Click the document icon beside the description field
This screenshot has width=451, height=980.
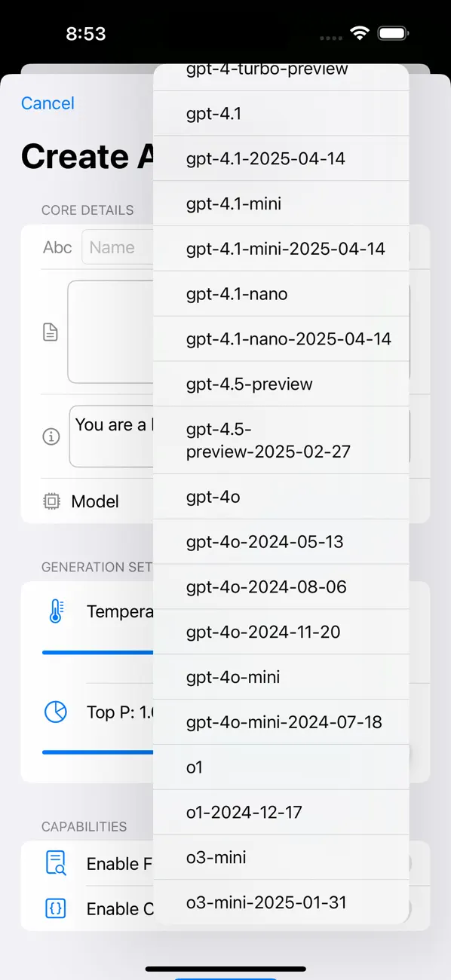click(50, 332)
